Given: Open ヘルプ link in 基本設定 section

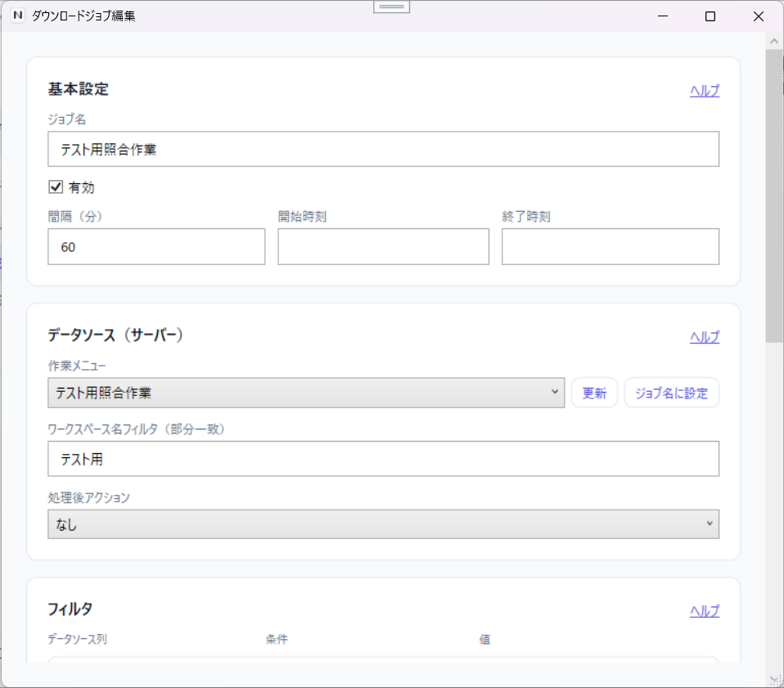Looking at the screenshot, I should tap(705, 91).
